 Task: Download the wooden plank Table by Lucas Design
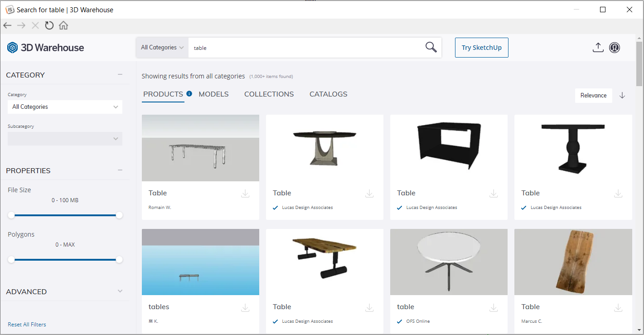click(x=369, y=308)
